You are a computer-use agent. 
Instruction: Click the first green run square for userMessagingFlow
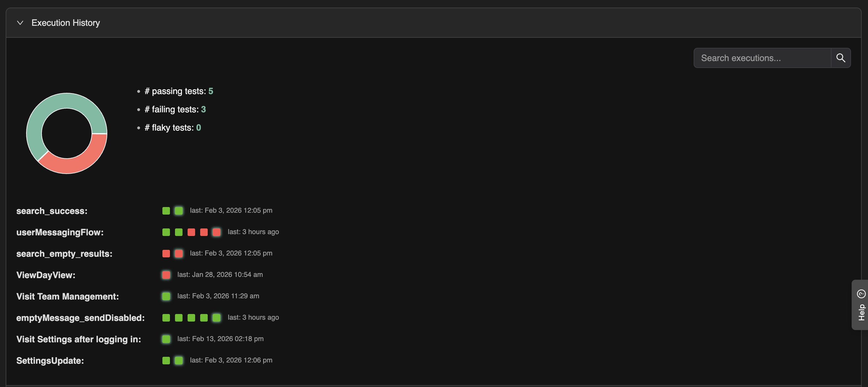pos(166,232)
